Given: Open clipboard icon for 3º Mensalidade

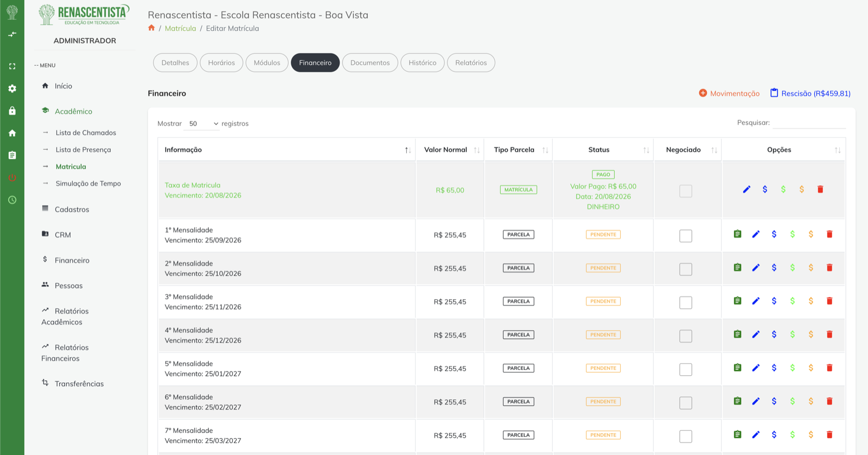Looking at the screenshot, I should 737,301.
